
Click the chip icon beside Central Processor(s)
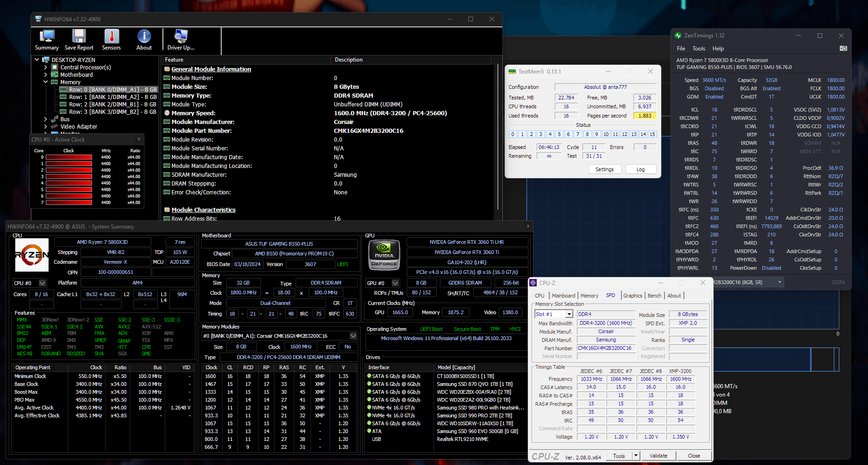(55, 67)
